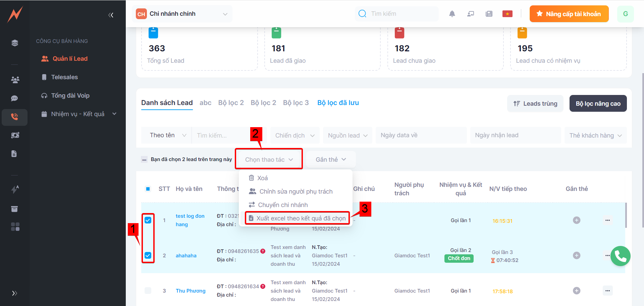644x306 pixels.
Task: Check the checkbox for Thu Phương row
Action: point(148,291)
